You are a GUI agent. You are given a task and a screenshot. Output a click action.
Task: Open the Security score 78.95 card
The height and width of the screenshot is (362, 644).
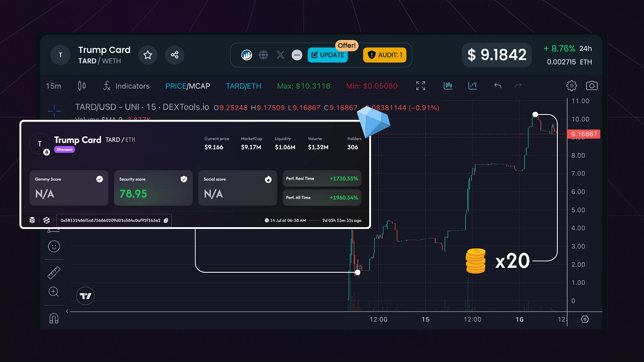tap(153, 188)
